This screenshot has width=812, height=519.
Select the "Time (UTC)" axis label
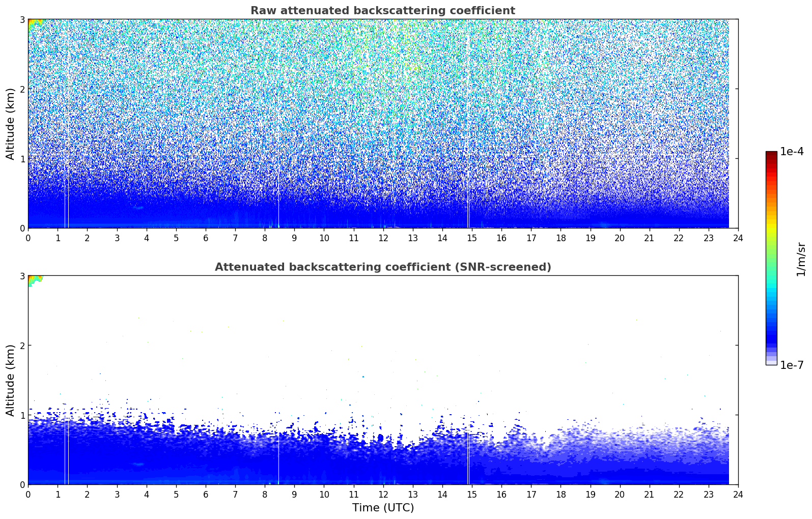[x=383, y=508]
